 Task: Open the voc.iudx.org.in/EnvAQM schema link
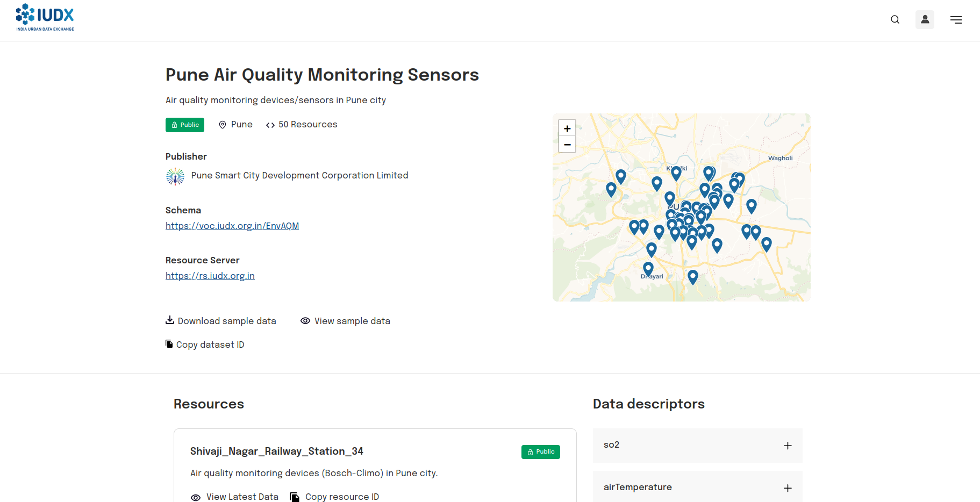pyautogui.click(x=232, y=226)
